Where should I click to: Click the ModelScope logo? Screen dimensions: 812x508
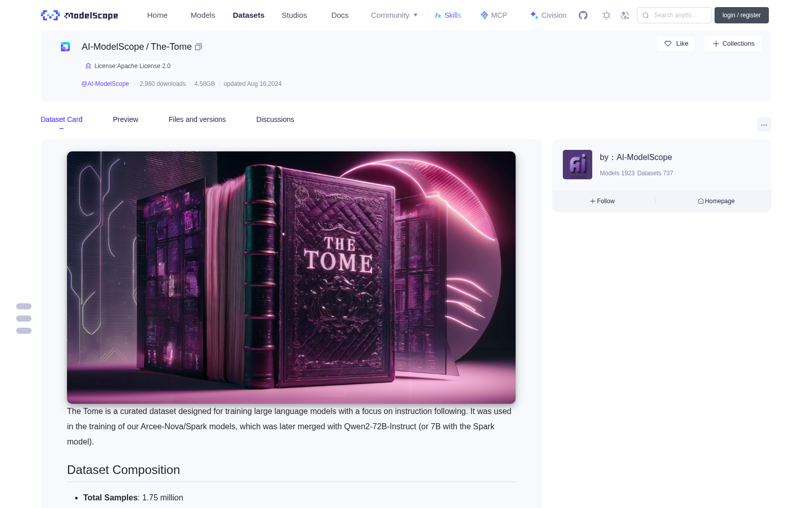coord(80,15)
